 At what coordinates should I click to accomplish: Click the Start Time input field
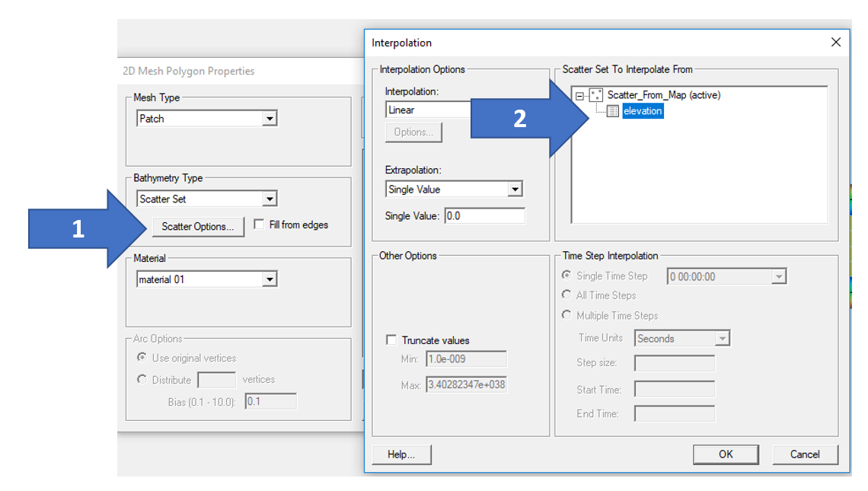[675, 389]
